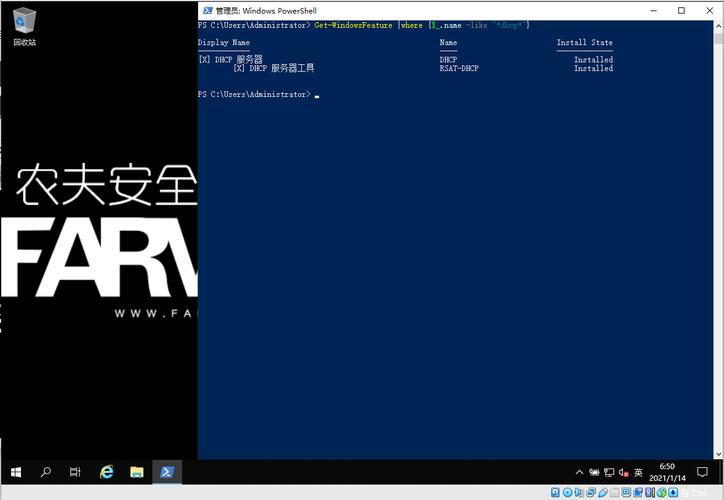Click the 'DHCP 服务器' display name
The height and width of the screenshot is (500, 724).
coord(238,60)
